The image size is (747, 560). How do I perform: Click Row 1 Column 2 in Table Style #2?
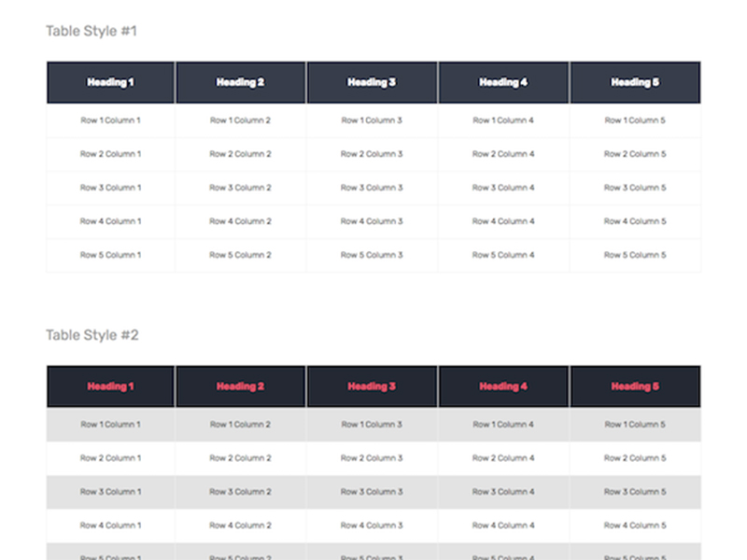[x=240, y=425]
